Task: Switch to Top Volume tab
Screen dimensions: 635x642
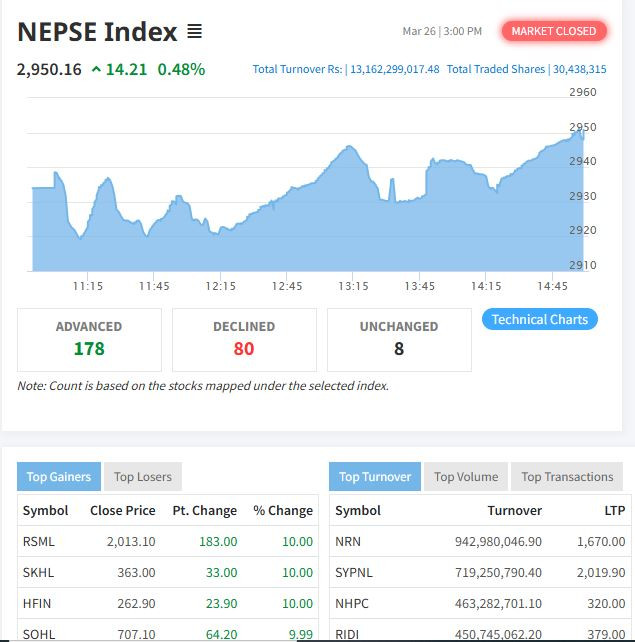Action: pyautogui.click(x=466, y=477)
